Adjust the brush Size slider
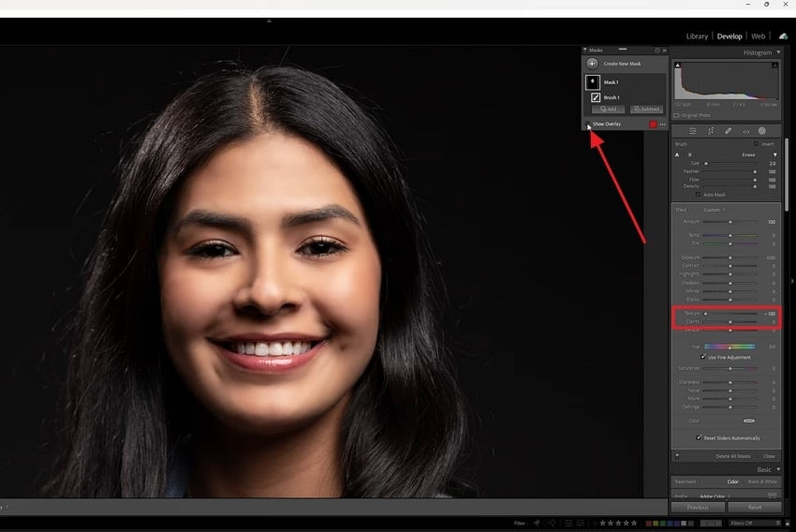The width and height of the screenshot is (796, 532). pyautogui.click(x=706, y=164)
